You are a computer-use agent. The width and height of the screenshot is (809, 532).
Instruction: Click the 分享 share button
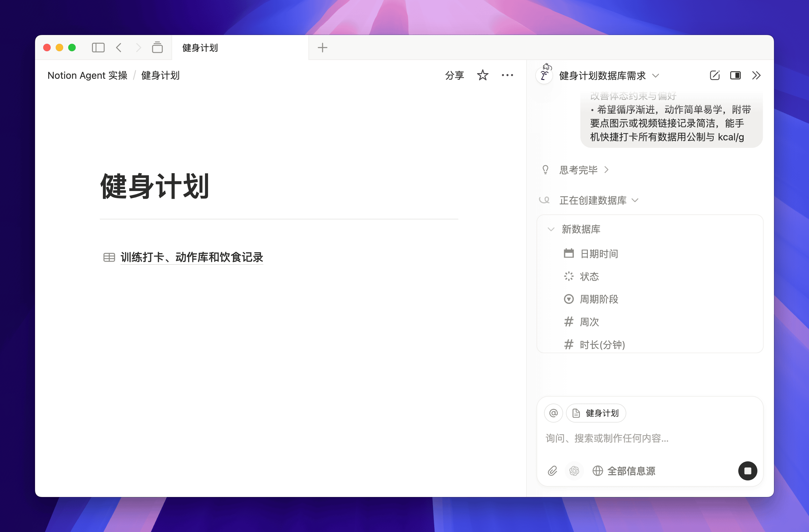(455, 75)
